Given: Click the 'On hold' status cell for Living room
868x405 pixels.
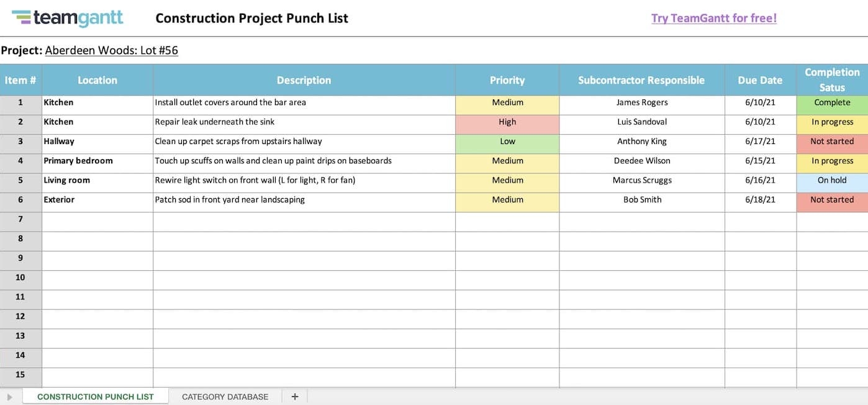Looking at the screenshot, I should 831,180.
